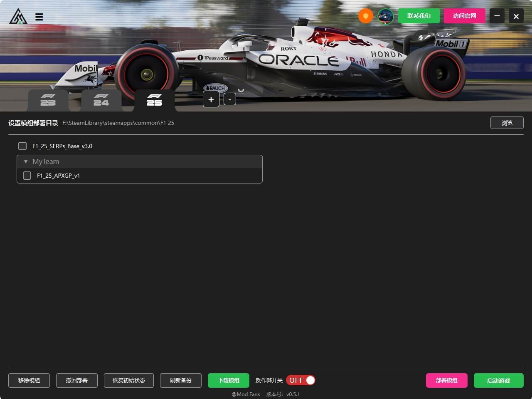Open the hamburger menu
The height and width of the screenshot is (399, 532).
pyautogui.click(x=39, y=17)
